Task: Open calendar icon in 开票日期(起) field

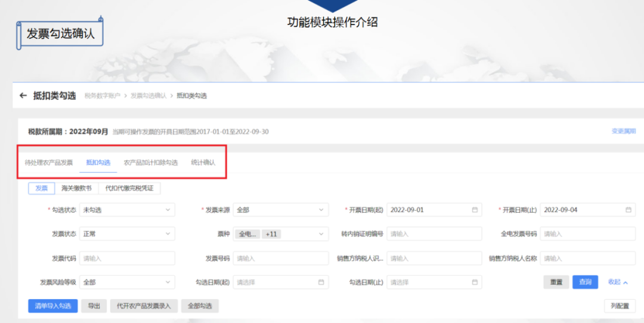Action: (475, 210)
